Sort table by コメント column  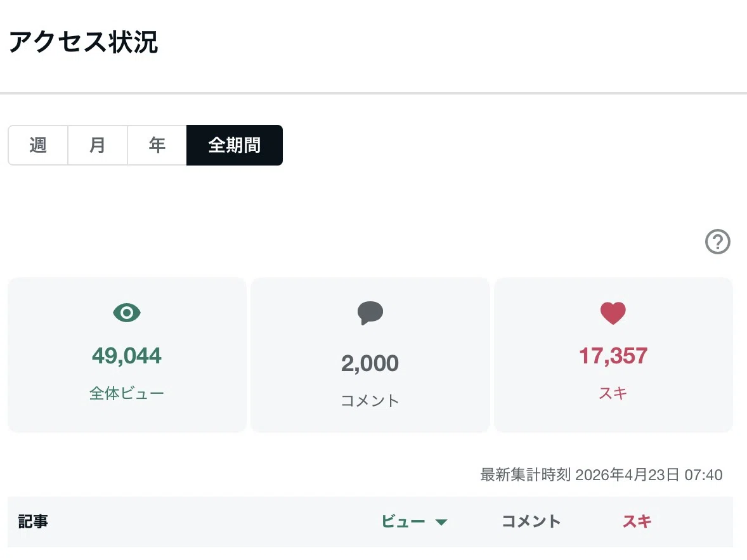pyautogui.click(x=531, y=521)
